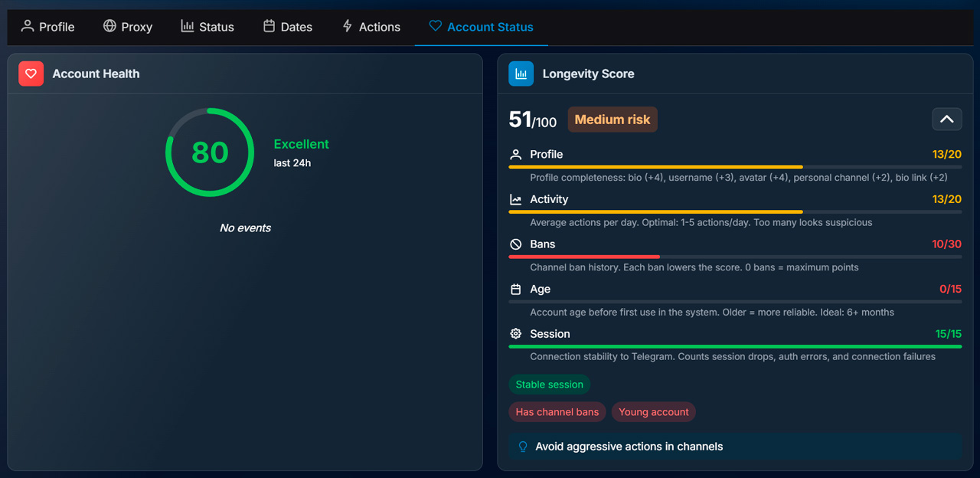Collapse the Longevity Score details chevron
980x478 pixels.
click(947, 119)
